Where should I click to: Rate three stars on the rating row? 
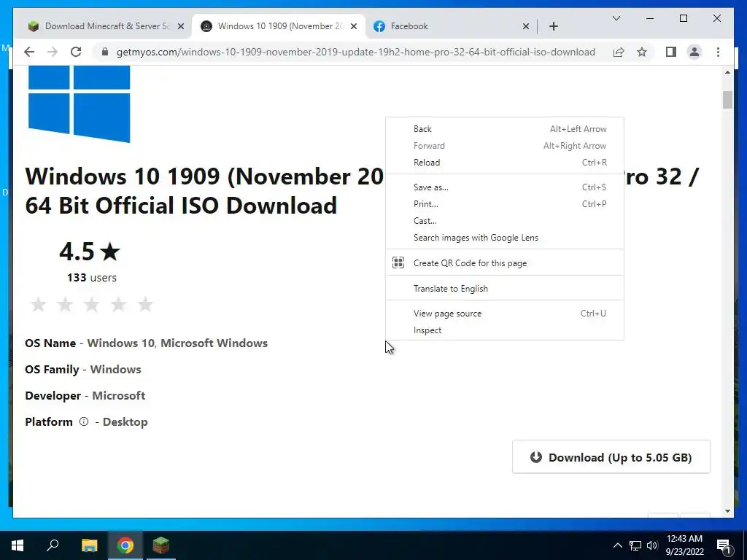tap(91, 304)
